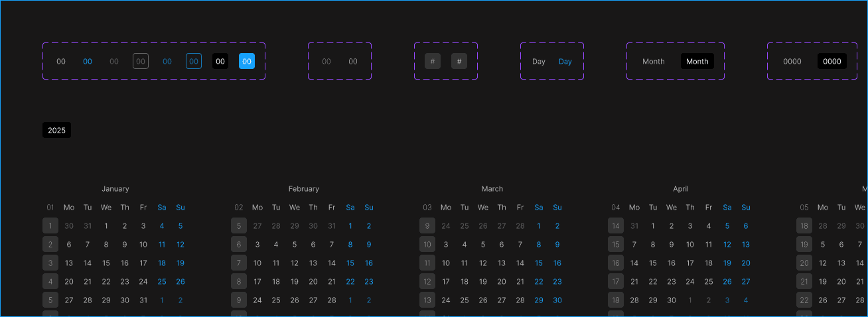Screen dimensions: 868x317
Task: Click the blue Day label variant
Action: point(565,62)
